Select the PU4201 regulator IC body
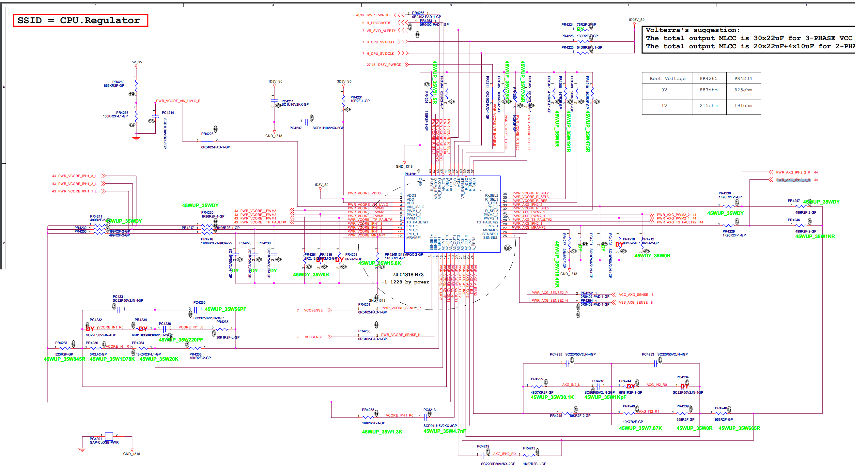868x470 pixels. pyautogui.click(x=452, y=214)
